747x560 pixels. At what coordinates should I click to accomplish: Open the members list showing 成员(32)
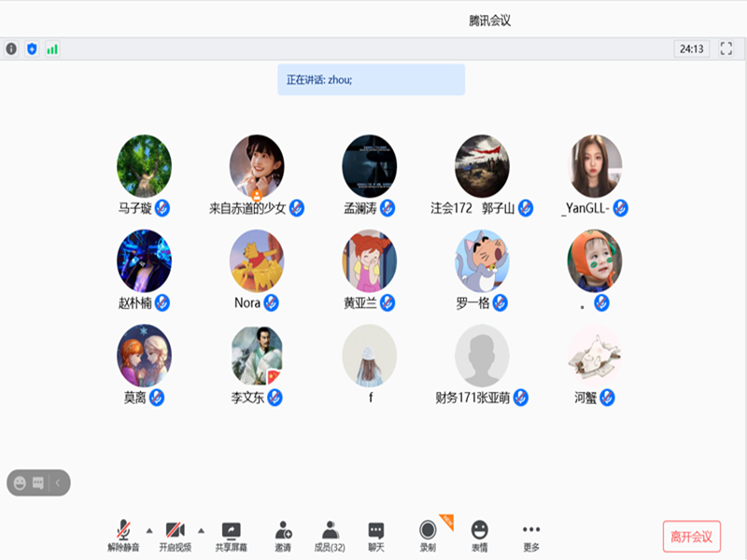tap(329, 530)
